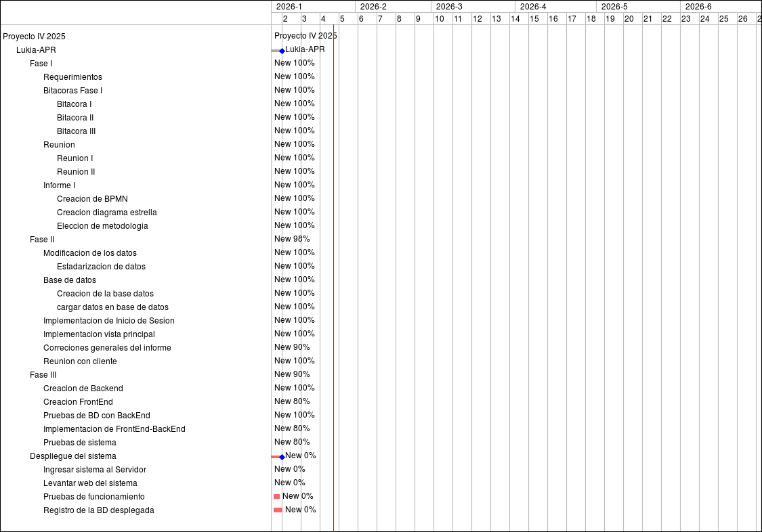Select the Fase II task row

click(42, 240)
